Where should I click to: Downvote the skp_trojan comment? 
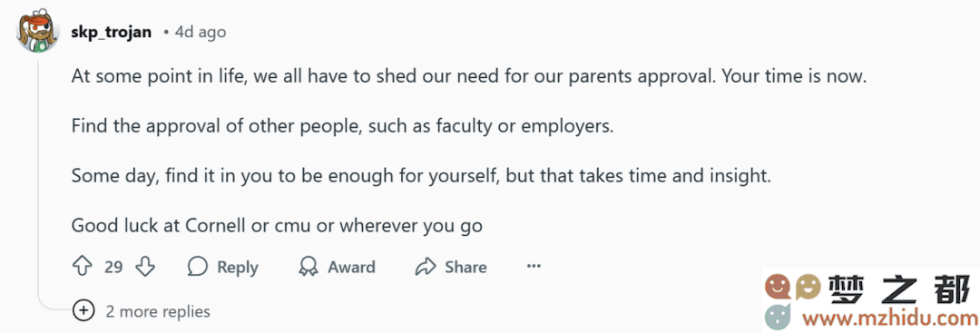pyautogui.click(x=145, y=268)
